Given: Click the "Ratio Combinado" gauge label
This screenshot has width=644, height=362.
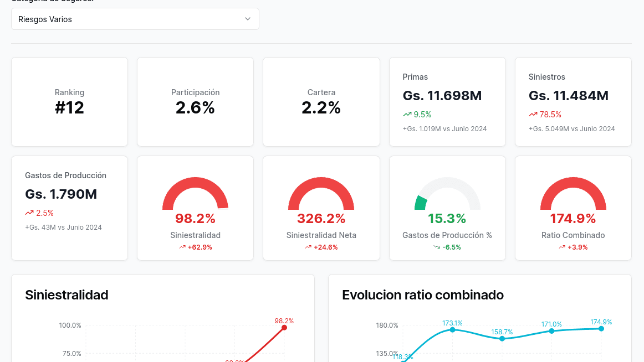Looking at the screenshot, I should [573, 235].
